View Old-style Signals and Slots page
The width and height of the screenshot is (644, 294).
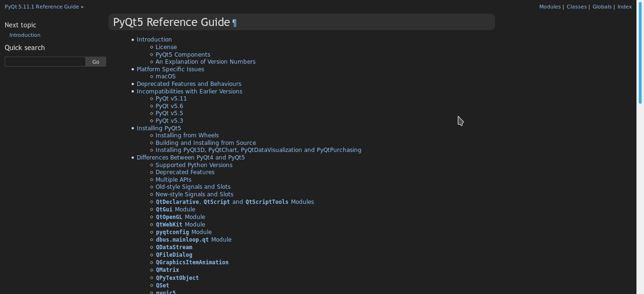click(193, 186)
